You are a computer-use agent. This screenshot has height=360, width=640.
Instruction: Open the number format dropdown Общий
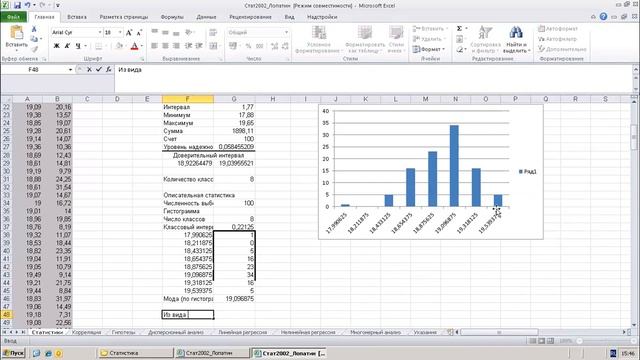(x=287, y=32)
